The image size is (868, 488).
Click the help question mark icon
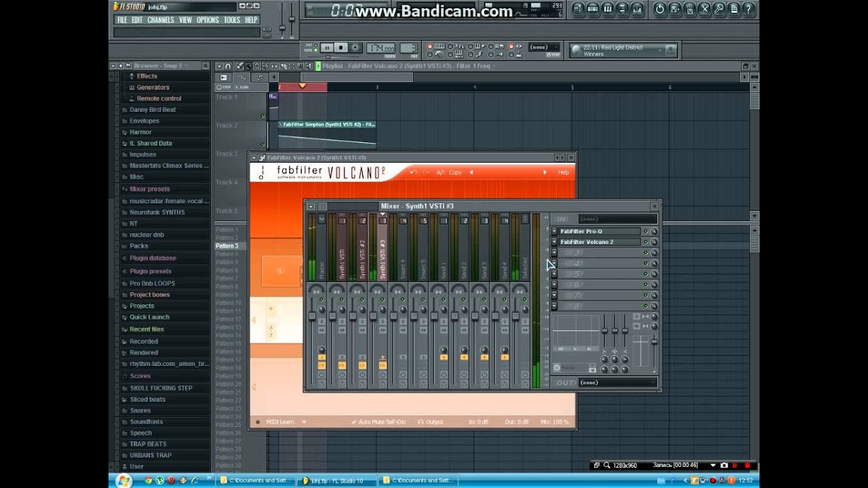(x=749, y=9)
